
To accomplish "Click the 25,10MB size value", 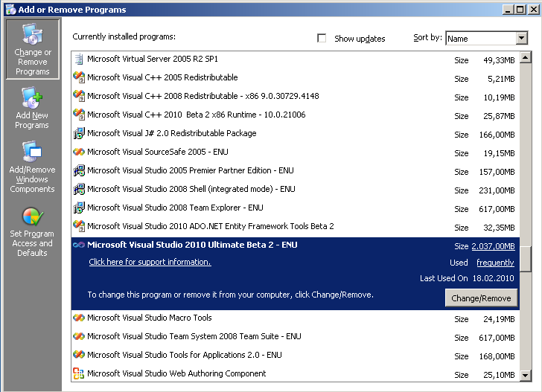I will [x=499, y=375].
